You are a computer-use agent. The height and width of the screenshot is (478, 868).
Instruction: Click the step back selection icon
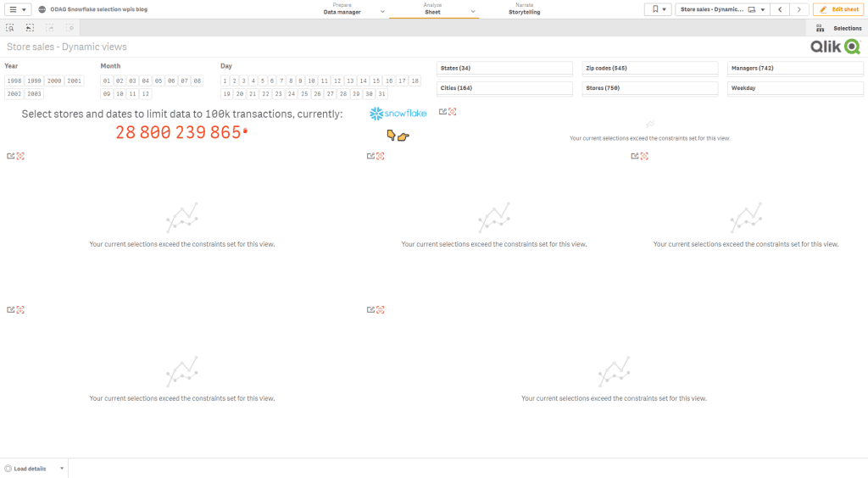coord(29,28)
